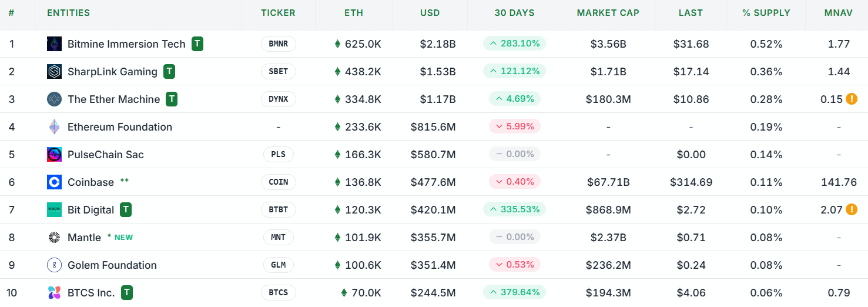Click the PulseChain Sac logo icon
Viewport: 868px width, 307px height.
54,155
